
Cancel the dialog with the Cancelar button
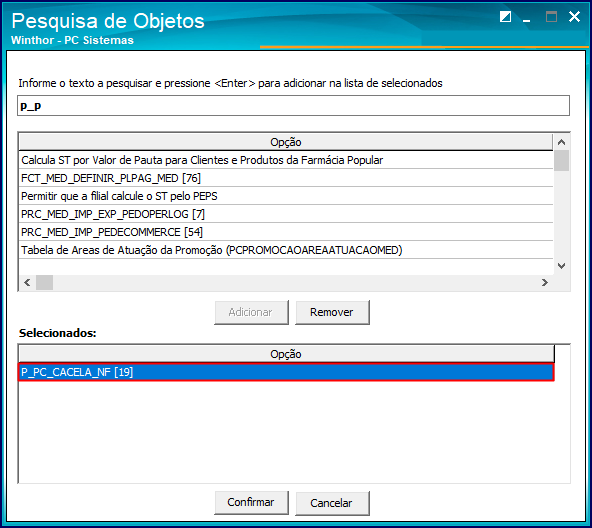[x=332, y=503]
